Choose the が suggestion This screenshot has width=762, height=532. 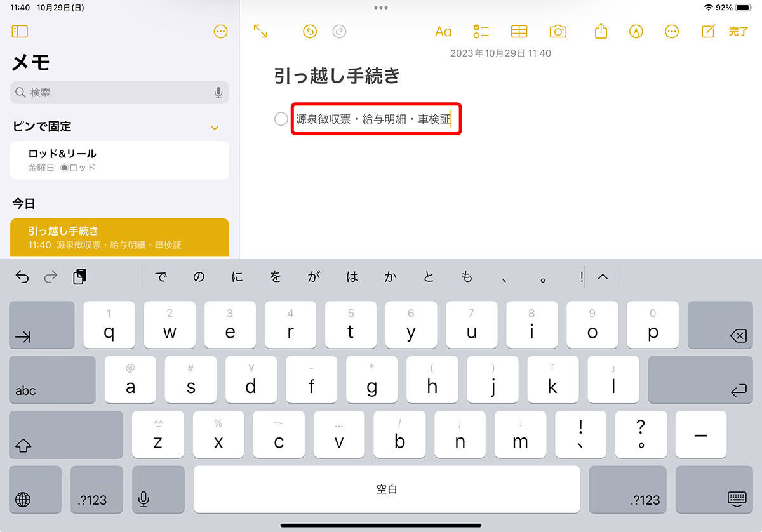click(314, 277)
